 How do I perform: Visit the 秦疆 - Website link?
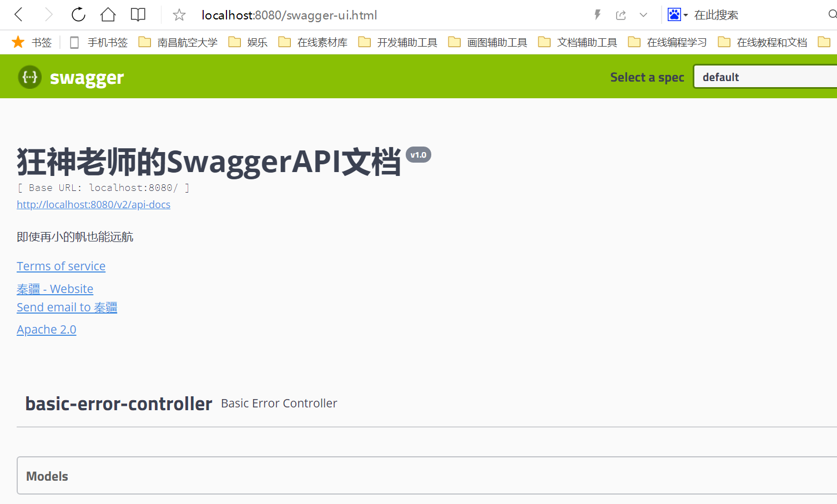pos(55,289)
